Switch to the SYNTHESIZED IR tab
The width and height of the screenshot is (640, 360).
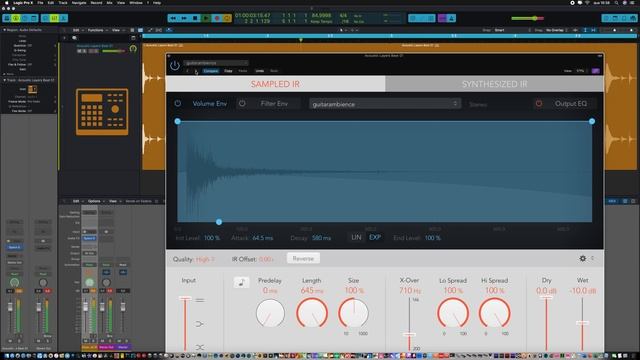tap(494, 84)
